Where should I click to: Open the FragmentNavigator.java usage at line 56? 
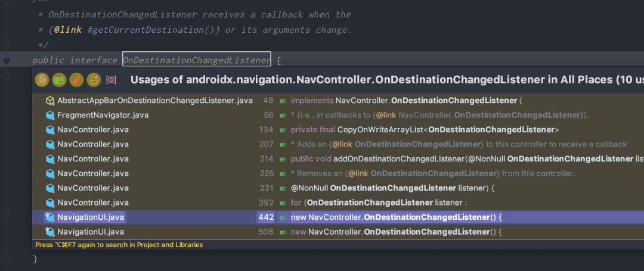point(338,115)
